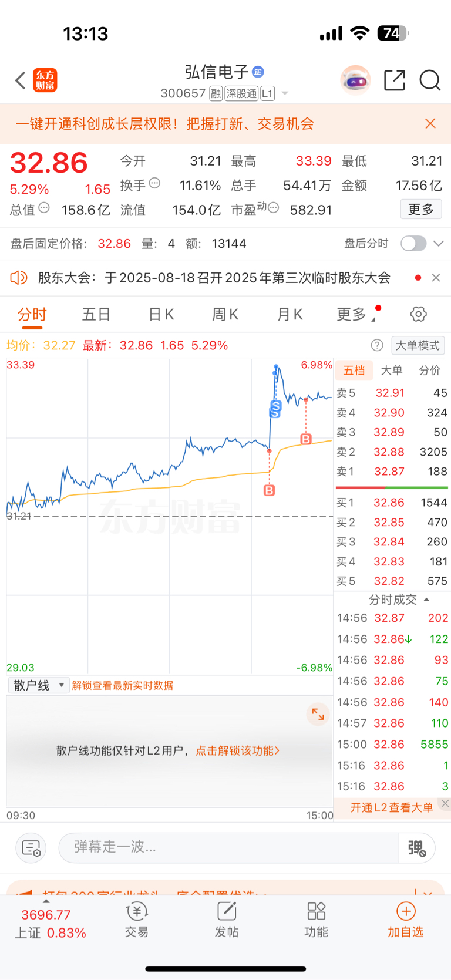451x980 pixels.
Task: Tap the share icon
Action: (x=394, y=80)
